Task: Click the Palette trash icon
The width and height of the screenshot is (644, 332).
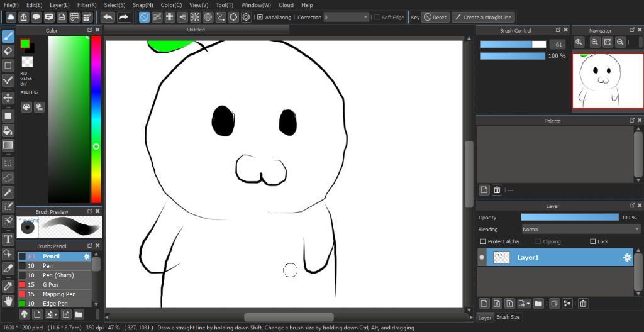Action: 497,190
